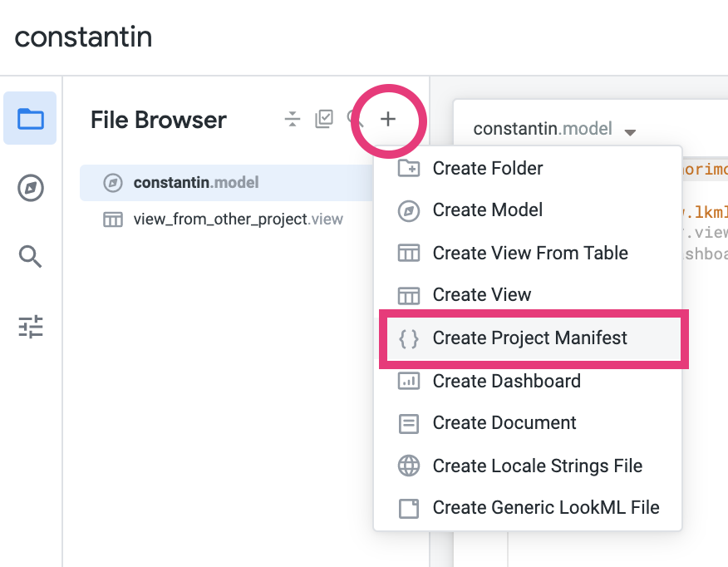Expand the constantin.model tab dropdown arrow

(x=630, y=132)
